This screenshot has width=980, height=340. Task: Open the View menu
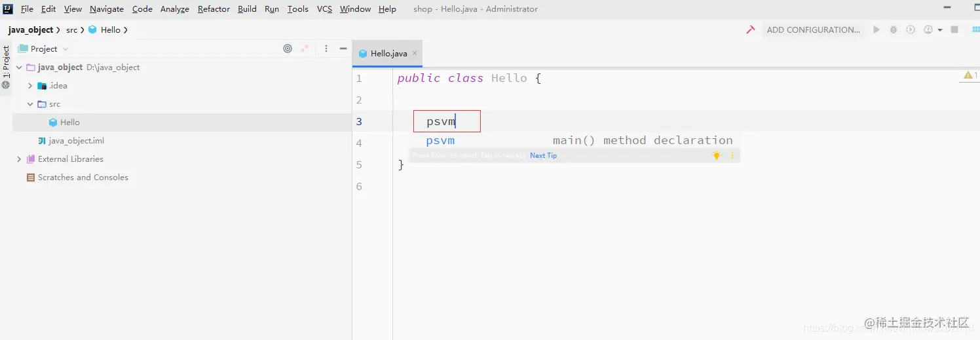tap(73, 9)
